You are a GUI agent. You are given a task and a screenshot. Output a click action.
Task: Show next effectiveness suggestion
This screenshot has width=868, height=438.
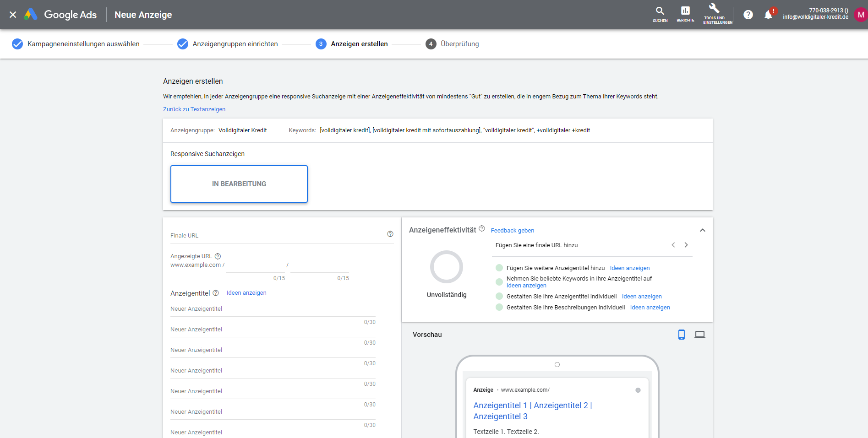686,245
